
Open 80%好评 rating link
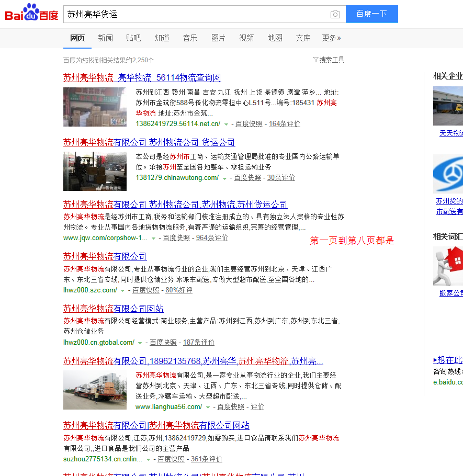click(179, 290)
